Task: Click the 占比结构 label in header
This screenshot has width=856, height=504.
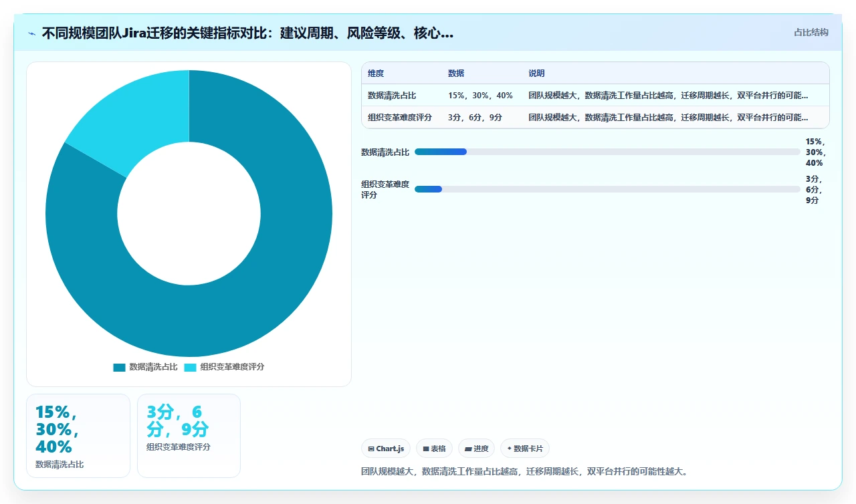Action: (811, 32)
